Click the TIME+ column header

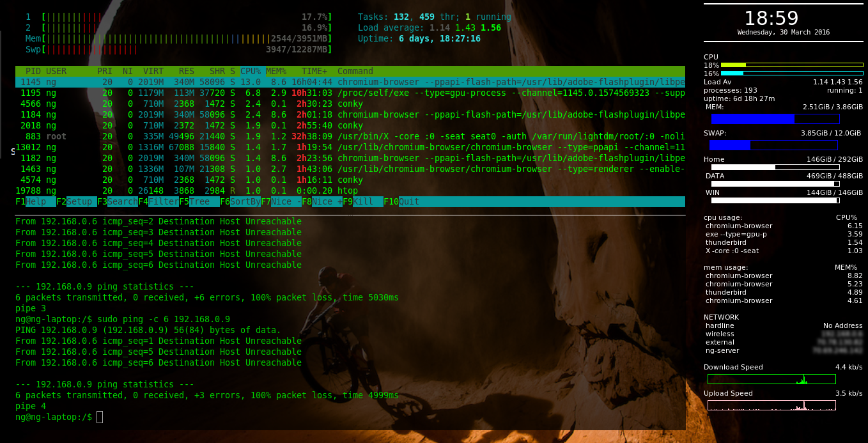click(x=314, y=71)
